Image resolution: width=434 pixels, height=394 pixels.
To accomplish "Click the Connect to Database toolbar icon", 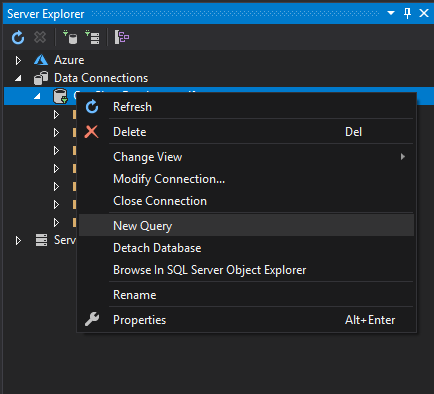I will pos(70,37).
